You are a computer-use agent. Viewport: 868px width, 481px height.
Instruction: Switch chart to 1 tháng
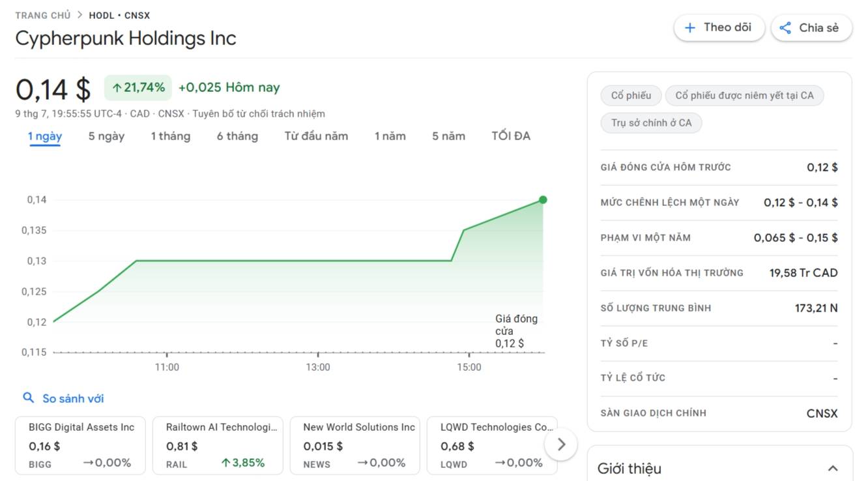(x=171, y=136)
